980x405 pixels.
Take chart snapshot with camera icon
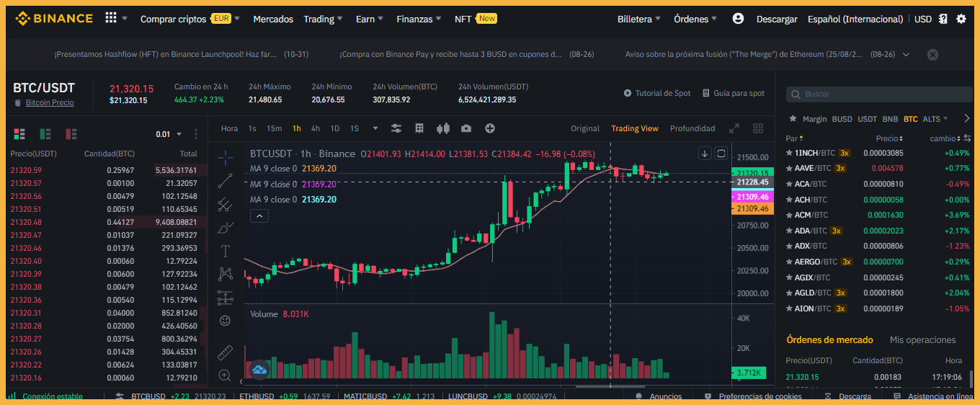[x=466, y=128]
